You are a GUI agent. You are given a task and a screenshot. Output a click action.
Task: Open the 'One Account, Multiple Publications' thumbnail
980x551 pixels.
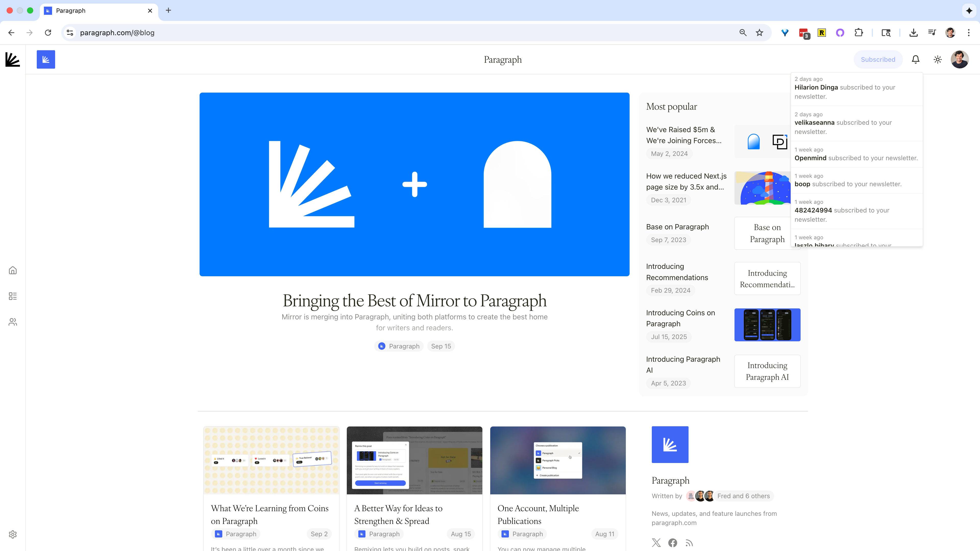tap(558, 460)
